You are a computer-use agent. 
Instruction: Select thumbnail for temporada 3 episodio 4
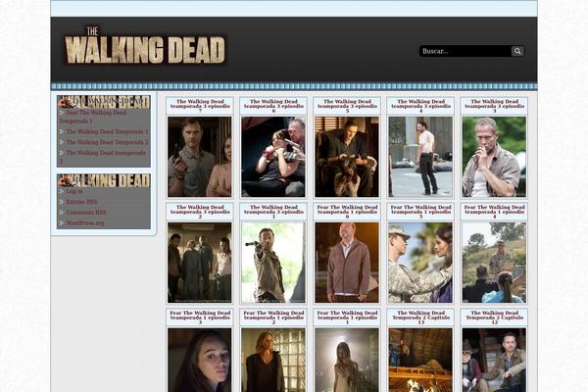click(420, 157)
